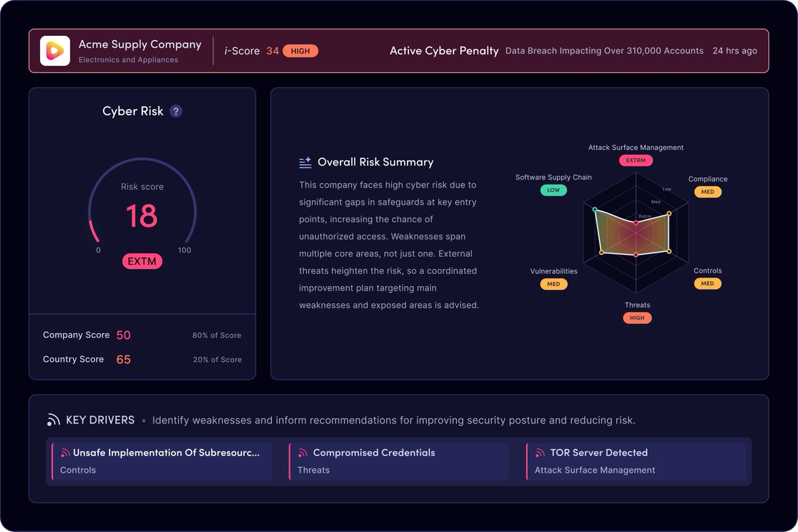798x532 pixels.
Task: Select the MED badge under Controls
Action: [708, 283]
